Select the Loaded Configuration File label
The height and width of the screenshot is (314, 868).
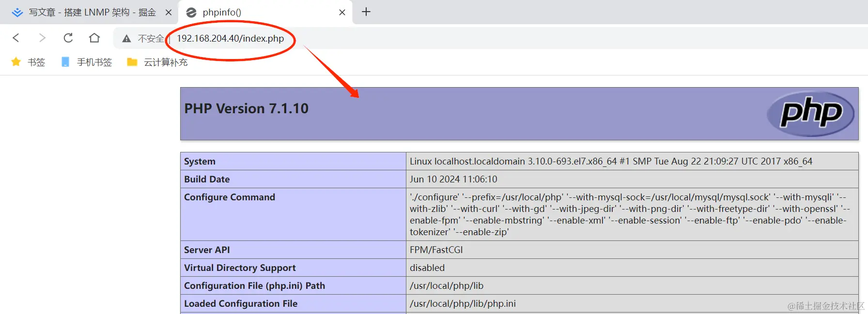tap(241, 303)
